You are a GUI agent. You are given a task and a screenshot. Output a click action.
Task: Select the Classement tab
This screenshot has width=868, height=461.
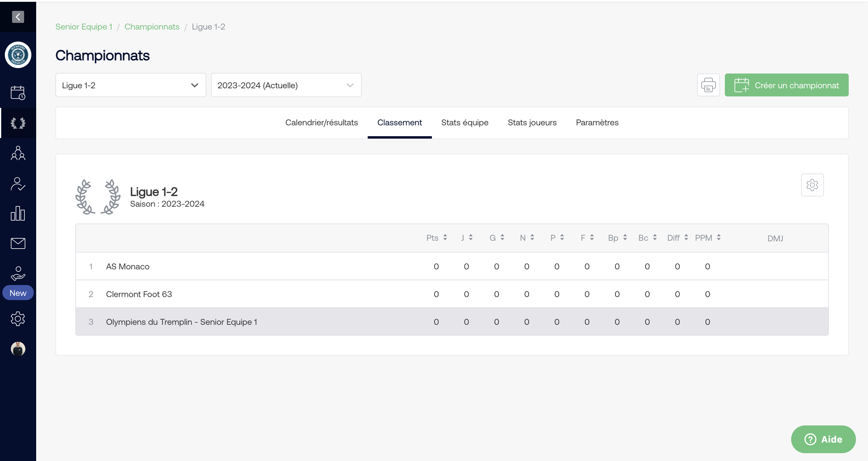[x=399, y=122]
